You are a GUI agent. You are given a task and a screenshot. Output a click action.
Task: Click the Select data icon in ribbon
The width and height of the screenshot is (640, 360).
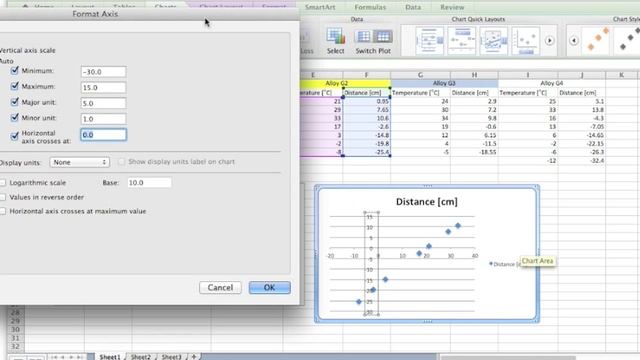(x=336, y=37)
